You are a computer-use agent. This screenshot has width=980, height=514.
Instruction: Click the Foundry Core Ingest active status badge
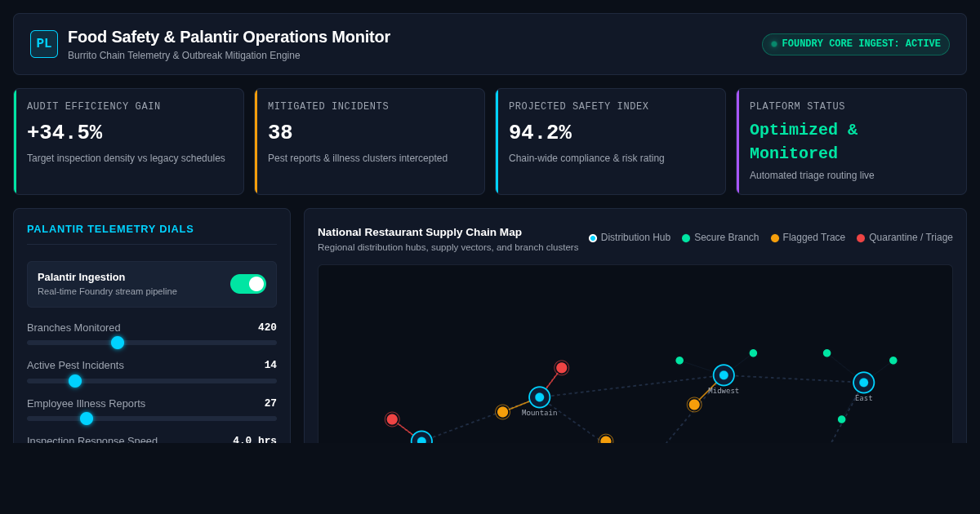tap(856, 44)
